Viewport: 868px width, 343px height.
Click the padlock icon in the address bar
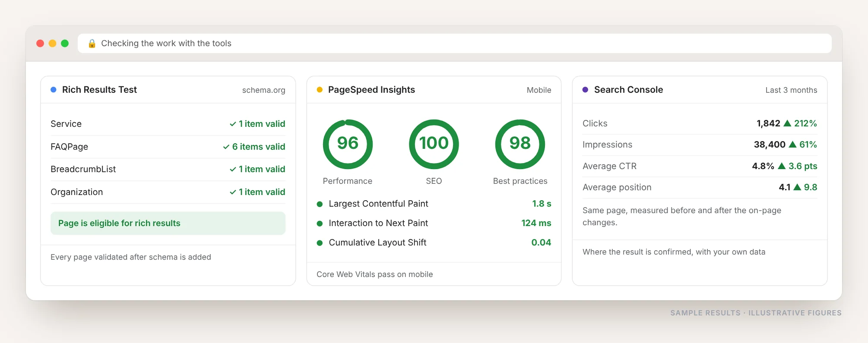tap(92, 43)
